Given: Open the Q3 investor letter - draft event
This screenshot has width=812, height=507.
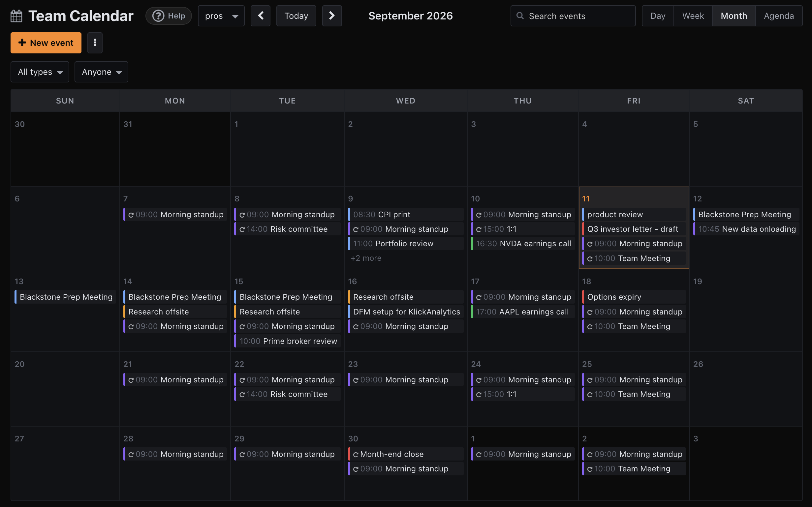Looking at the screenshot, I should tap(634, 229).
